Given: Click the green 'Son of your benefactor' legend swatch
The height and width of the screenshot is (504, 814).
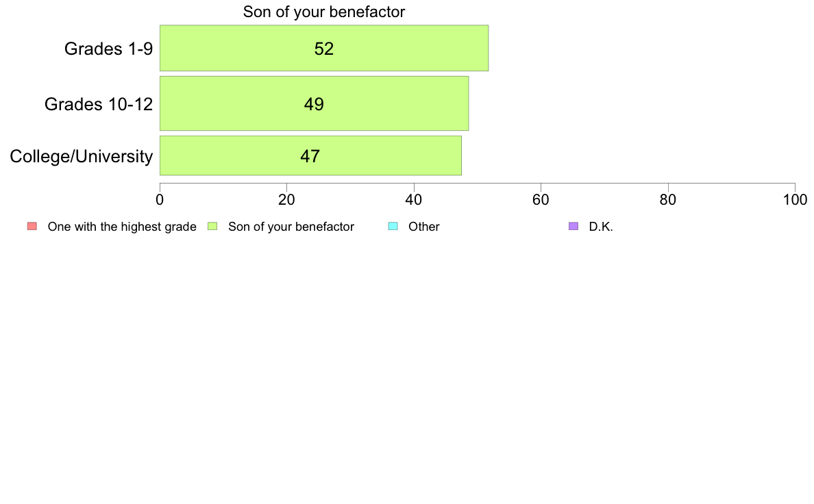Looking at the screenshot, I should point(212,226).
